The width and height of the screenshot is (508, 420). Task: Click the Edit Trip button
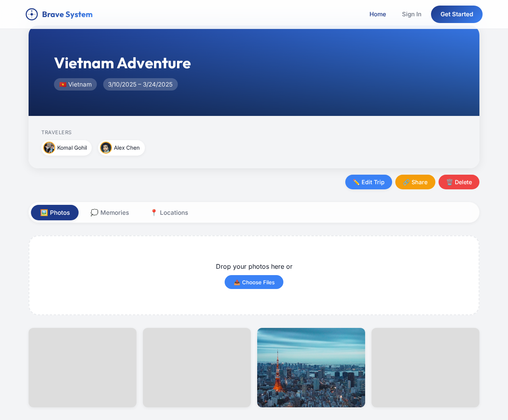[369, 182]
